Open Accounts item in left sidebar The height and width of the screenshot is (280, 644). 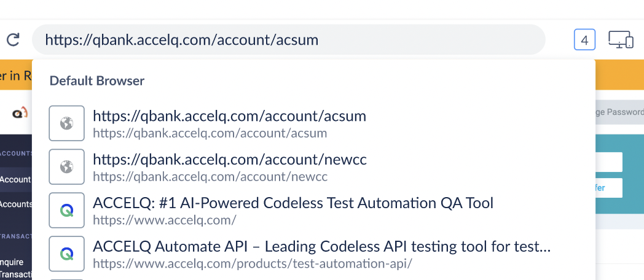(15, 204)
